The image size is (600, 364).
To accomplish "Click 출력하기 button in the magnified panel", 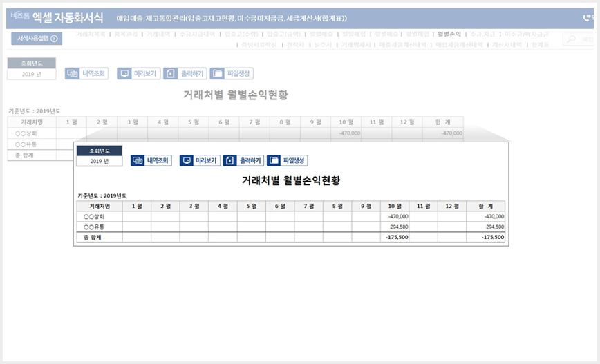I will click(243, 160).
